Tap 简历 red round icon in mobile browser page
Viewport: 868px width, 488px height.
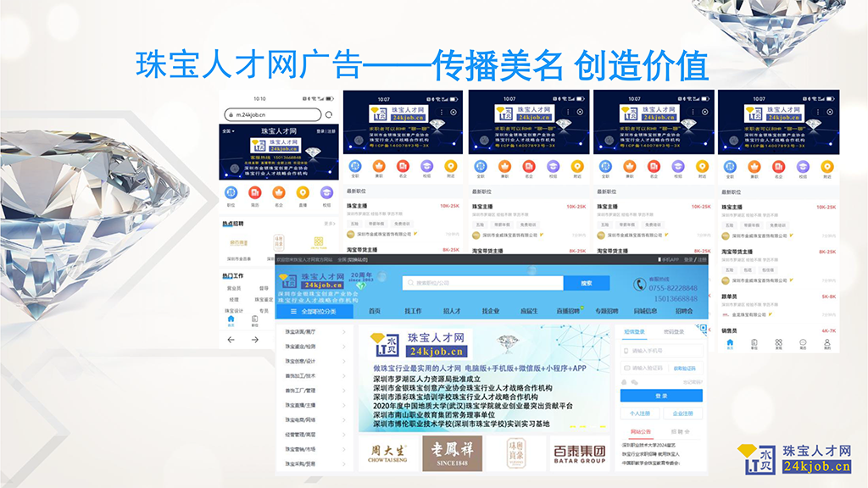click(254, 192)
